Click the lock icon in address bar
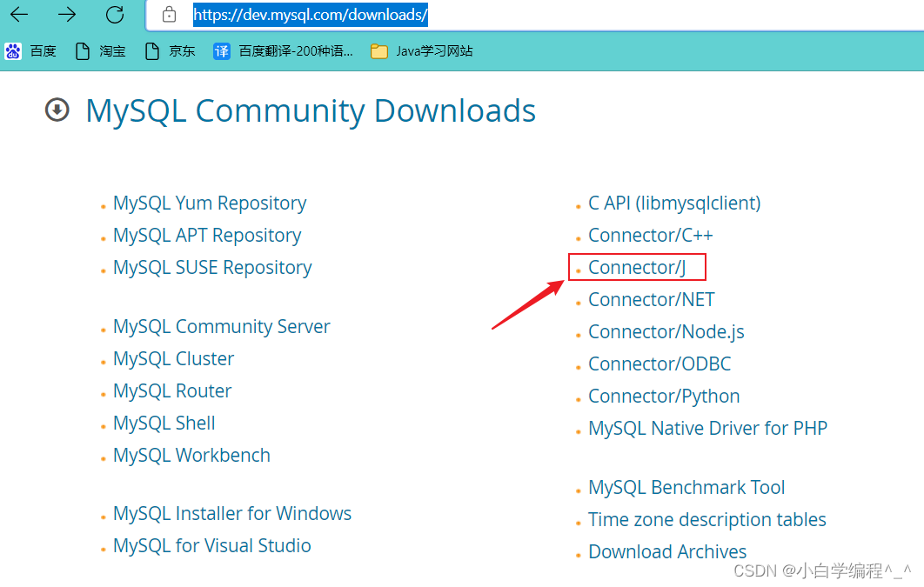The width and height of the screenshot is (924, 587). pos(169,14)
